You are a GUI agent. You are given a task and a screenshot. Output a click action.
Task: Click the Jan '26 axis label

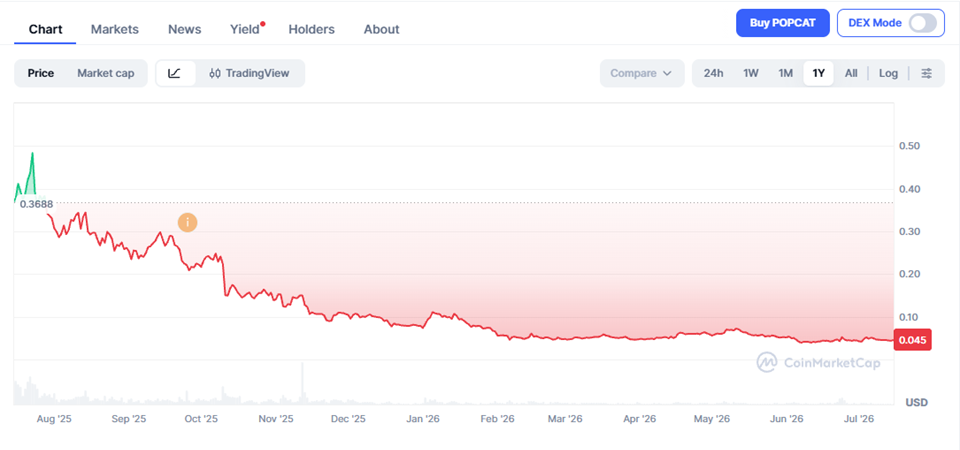(x=423, y=419)
